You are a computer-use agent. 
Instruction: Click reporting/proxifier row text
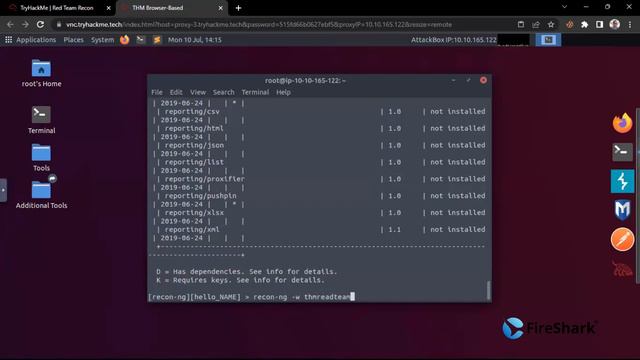(x=204, y=179)
